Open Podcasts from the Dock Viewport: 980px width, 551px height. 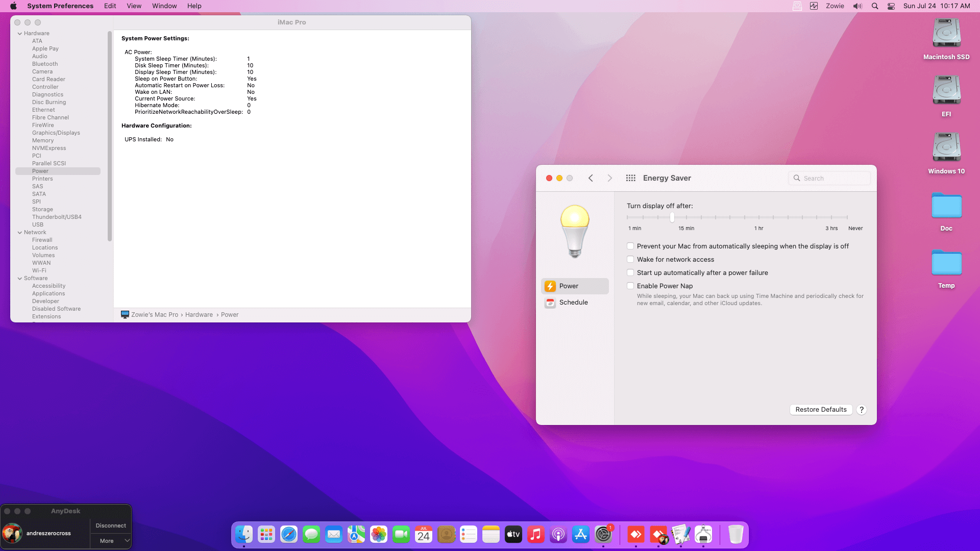coord(558,534)
